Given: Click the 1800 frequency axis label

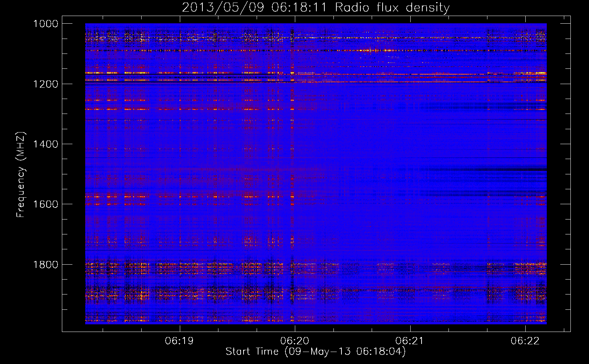Looking at the screenshot, I should pyautogui.click(x=46, y=265).
